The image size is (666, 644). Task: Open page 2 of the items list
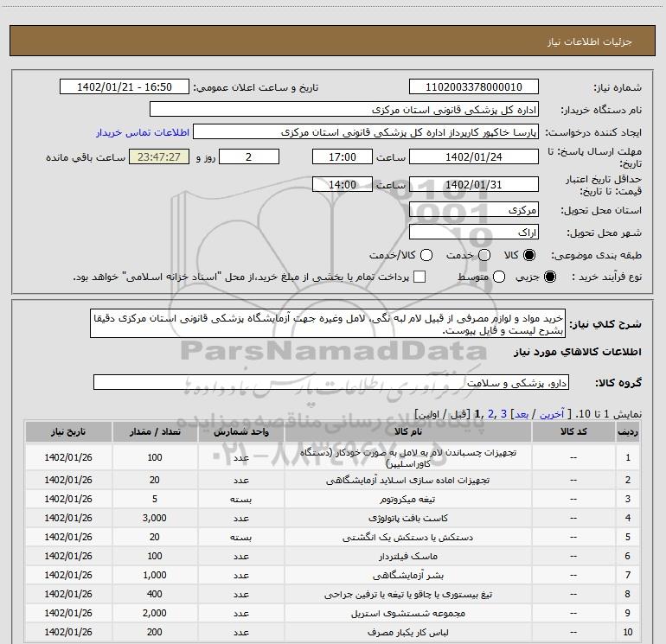[x=490, y=414]
